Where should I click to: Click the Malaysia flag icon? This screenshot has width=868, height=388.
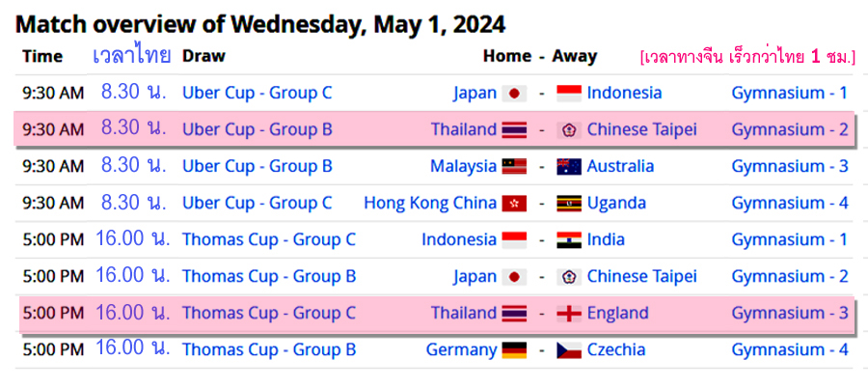click(514, 166)
